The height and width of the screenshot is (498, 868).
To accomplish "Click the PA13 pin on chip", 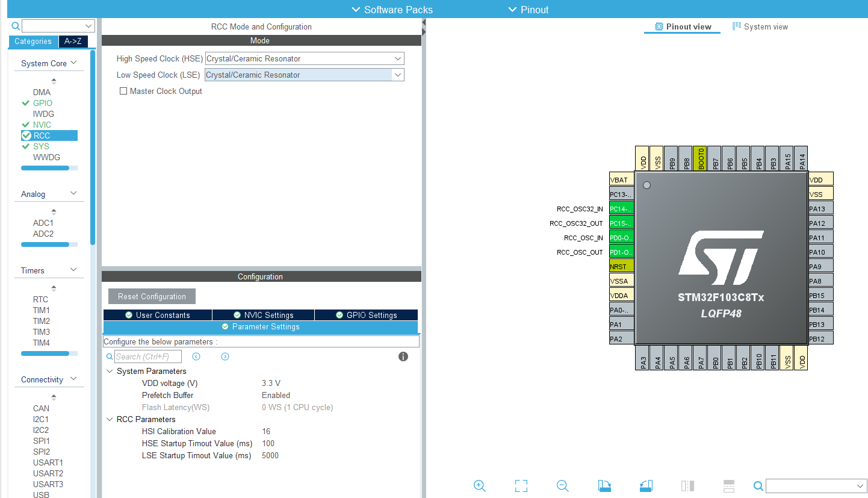I will click(x=821, y=209).
